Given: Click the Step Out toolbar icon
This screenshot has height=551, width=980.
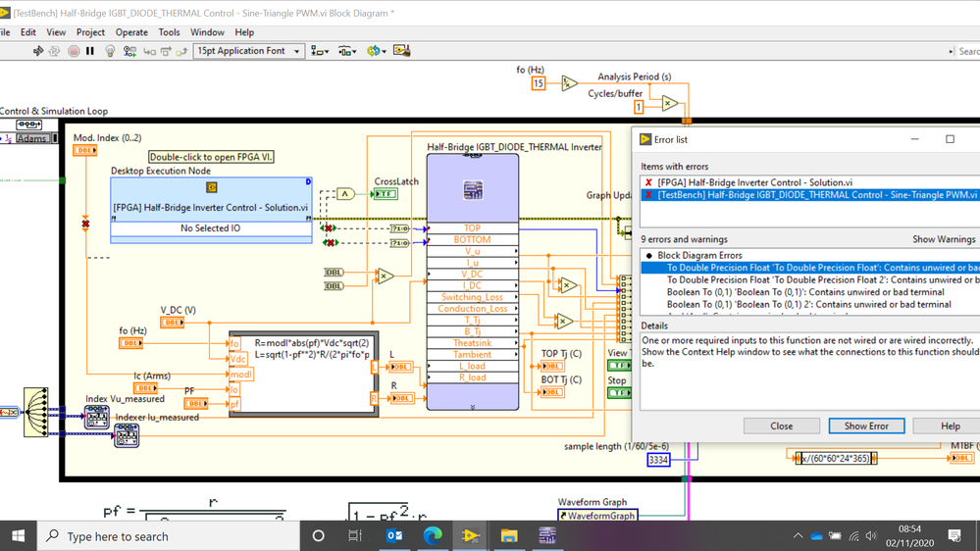Looking at the screenshot, I should (x=181, y=51).
